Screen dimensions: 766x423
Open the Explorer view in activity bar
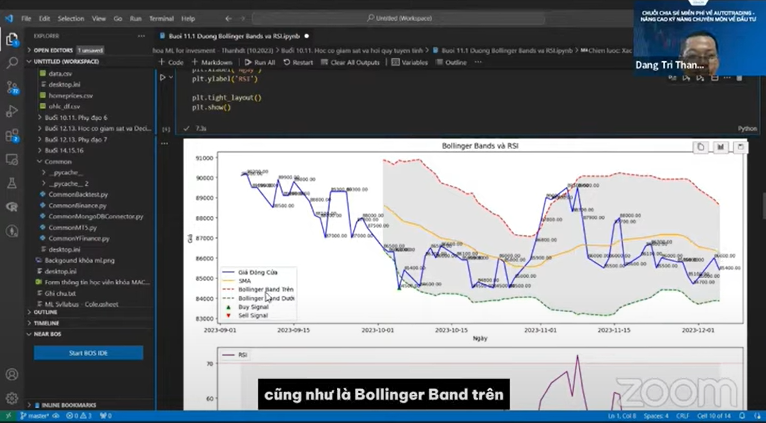12,39
